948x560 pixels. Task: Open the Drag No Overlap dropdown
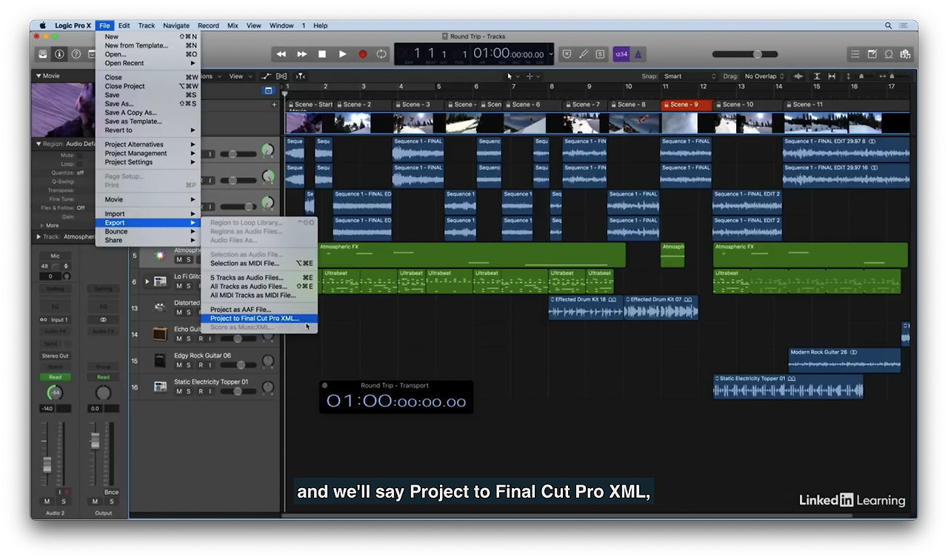tap(765, 76)
